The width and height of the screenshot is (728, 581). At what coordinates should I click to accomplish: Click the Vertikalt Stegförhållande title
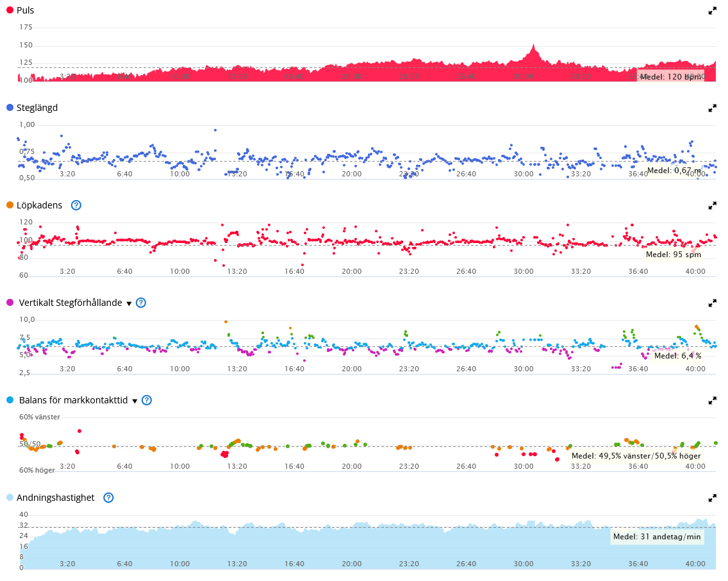70,303
